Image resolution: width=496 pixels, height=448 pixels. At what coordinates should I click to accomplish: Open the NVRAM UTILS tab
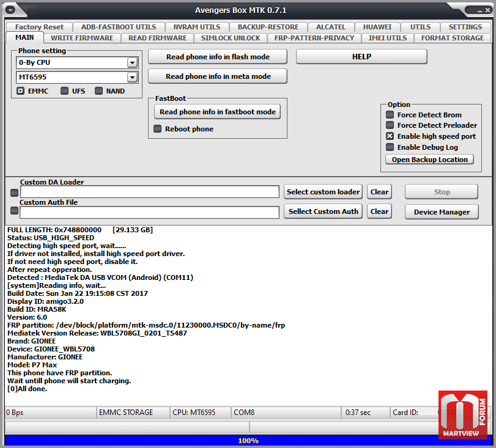pos(197,27)
